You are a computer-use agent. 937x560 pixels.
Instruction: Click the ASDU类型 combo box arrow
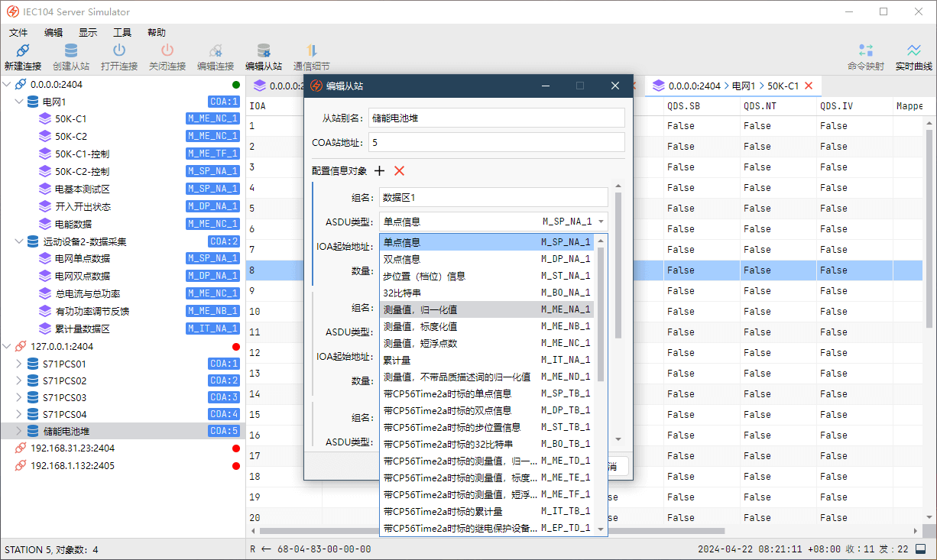[601, 222]
